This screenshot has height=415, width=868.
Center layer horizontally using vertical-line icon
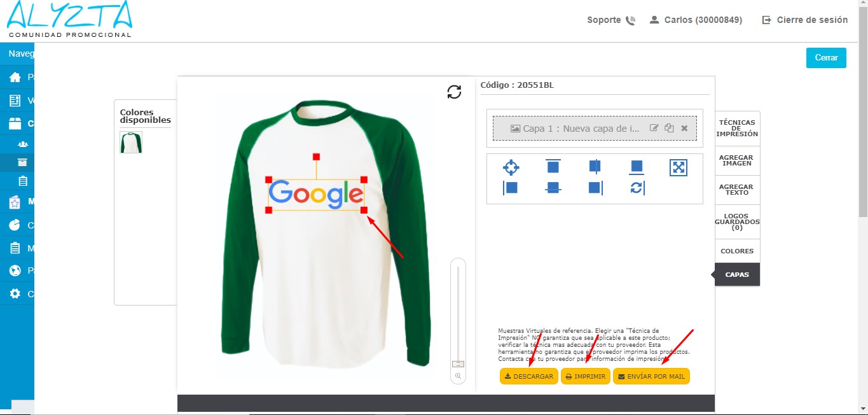click(x=595, y=167)
